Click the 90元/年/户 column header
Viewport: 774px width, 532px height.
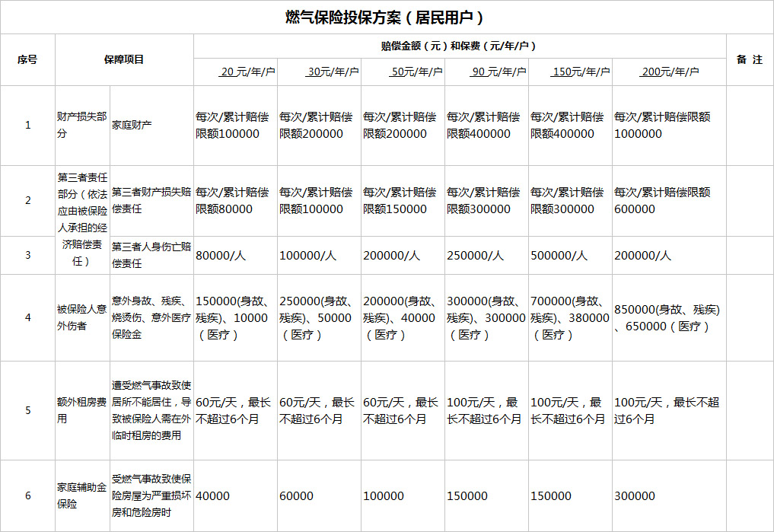pos(487,72)
